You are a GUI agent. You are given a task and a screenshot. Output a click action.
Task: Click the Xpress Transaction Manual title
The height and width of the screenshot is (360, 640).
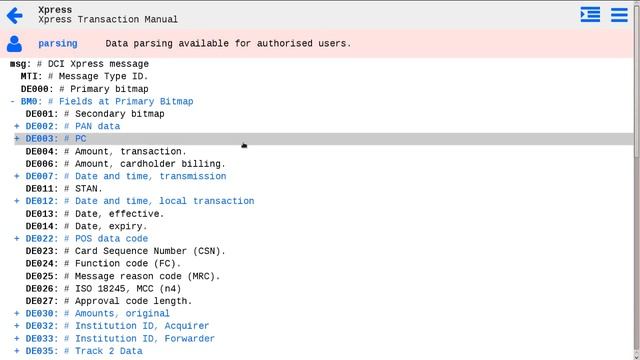[108, 20]
